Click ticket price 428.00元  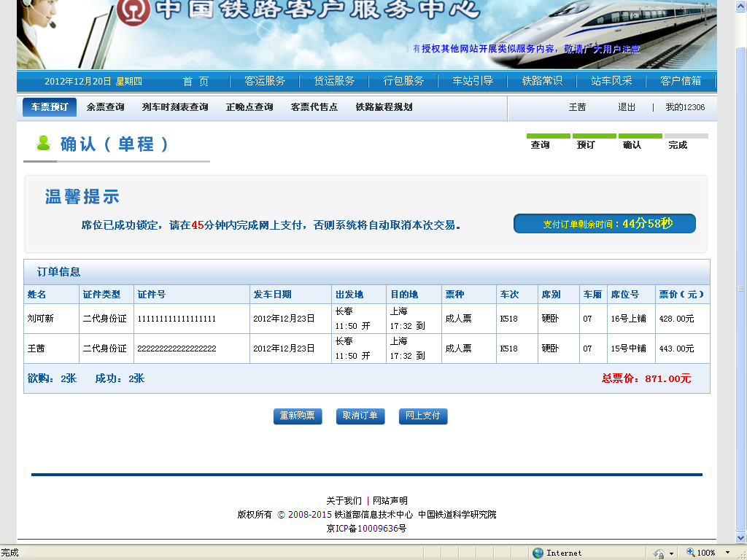[676, 319]
